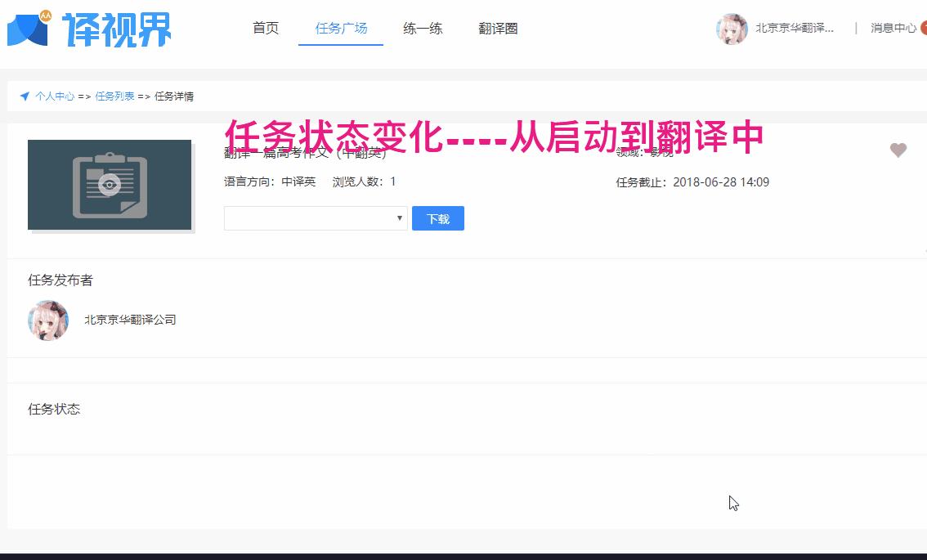Open 任务列表 from the breadcrumb
Viewport: 927px width, 560px height.
pyautogui.click(x=114, y=96)
